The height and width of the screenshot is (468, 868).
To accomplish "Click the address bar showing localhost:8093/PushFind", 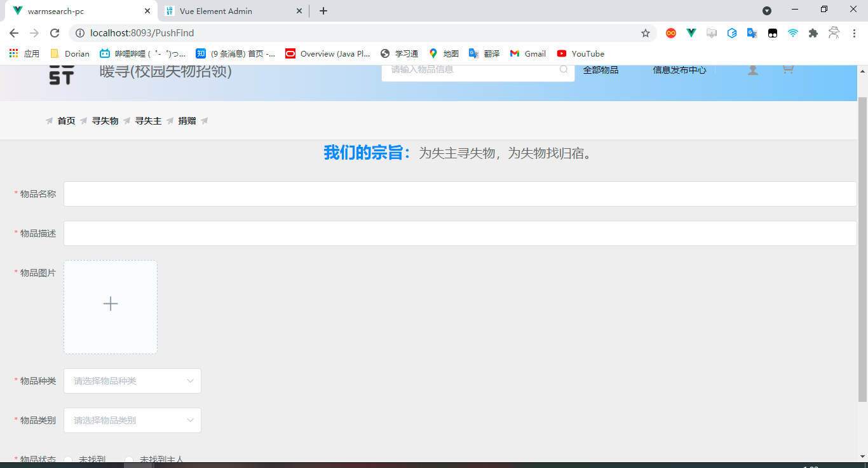I will coord(362,33).
